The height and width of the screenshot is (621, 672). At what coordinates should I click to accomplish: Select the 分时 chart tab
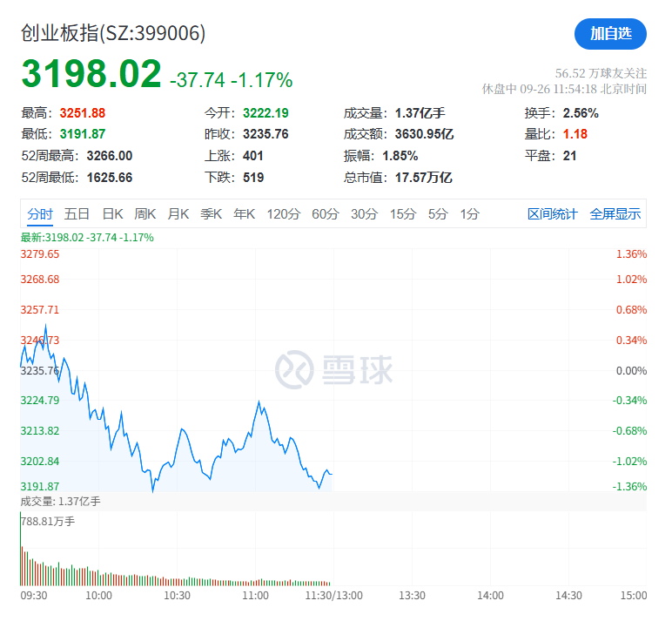40,214
